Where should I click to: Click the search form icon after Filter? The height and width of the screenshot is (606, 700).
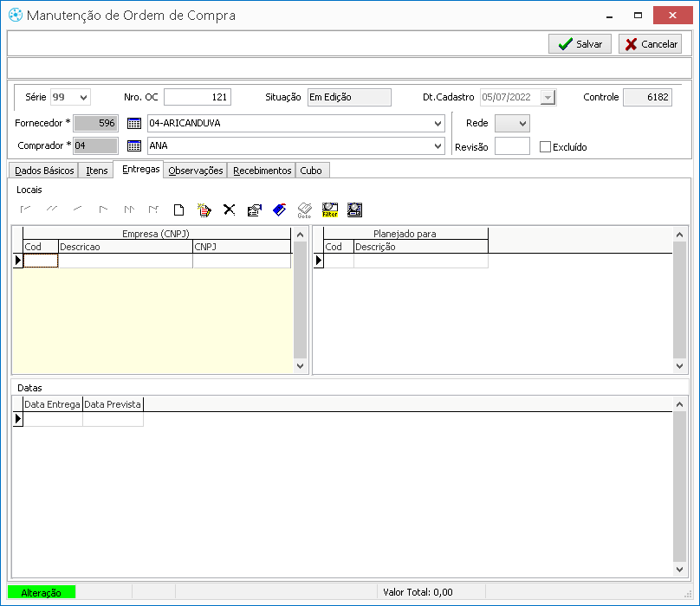point(355,210)
